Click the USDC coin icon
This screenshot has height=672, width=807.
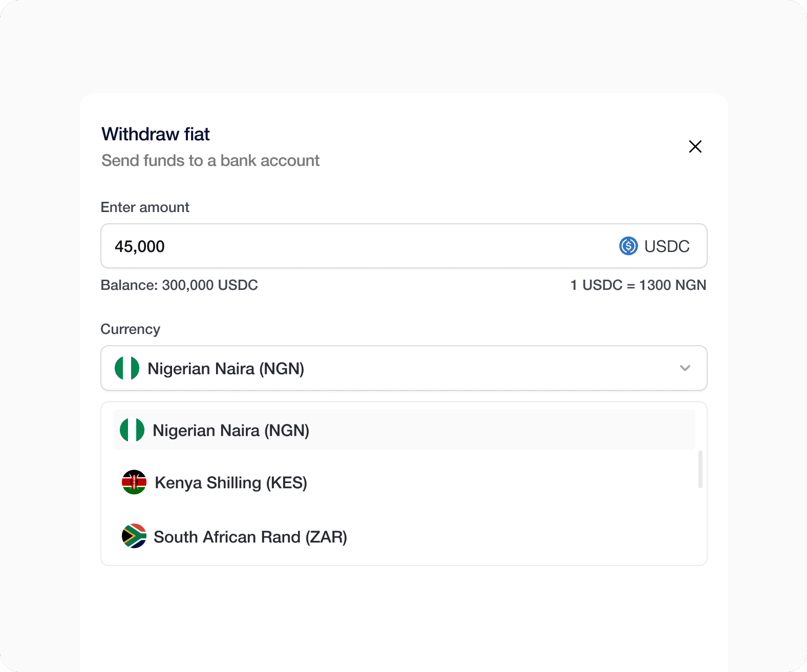pos(628,246)
